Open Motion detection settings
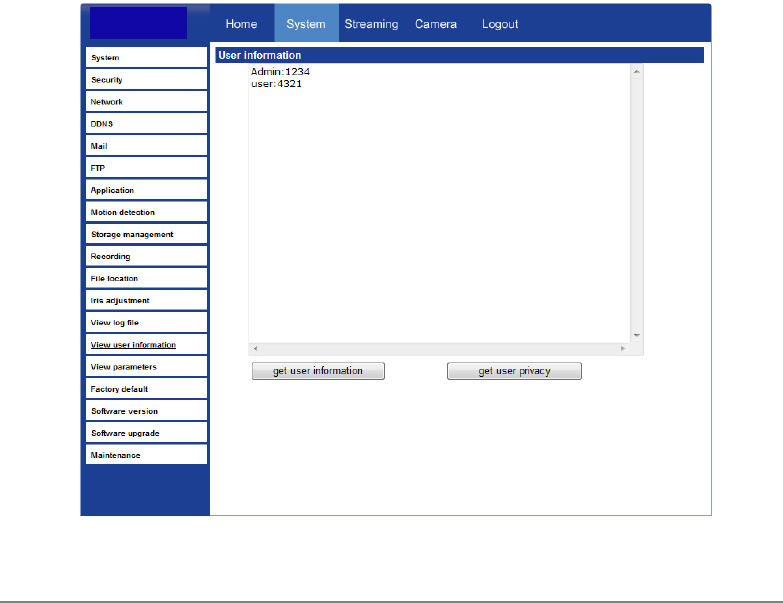 click(146, 212)
